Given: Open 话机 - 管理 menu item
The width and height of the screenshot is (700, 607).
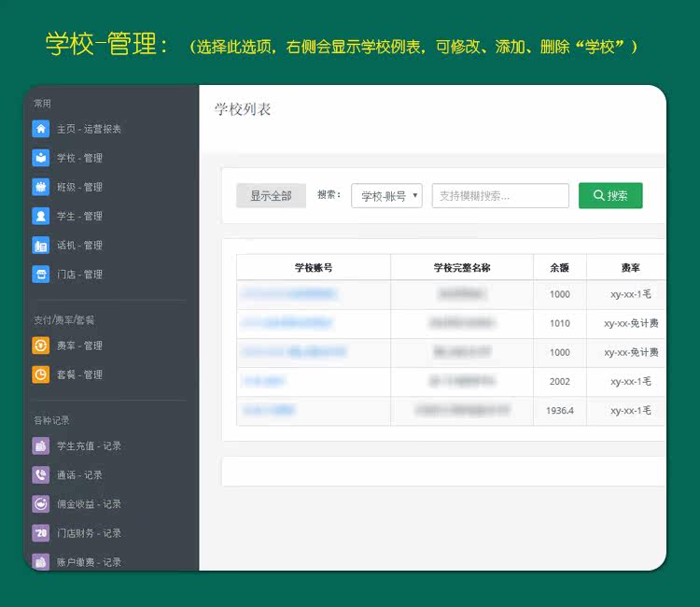Looking at the screenshot, I should pos(79,246).
